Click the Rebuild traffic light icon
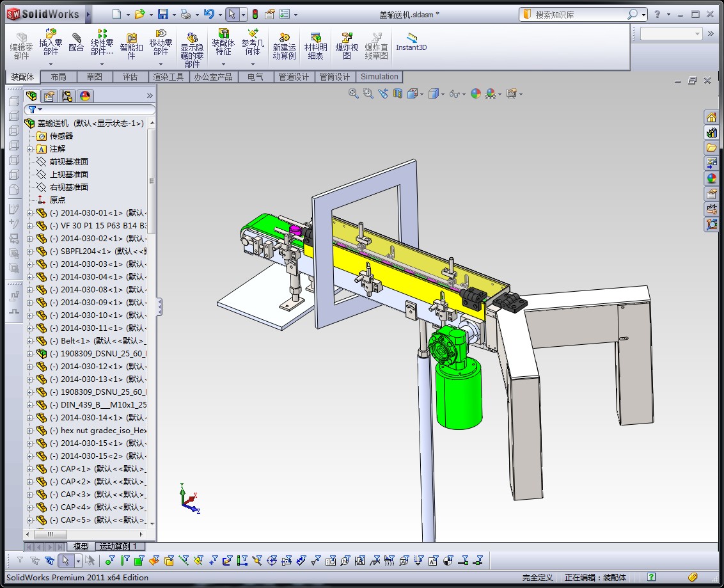The height and width of the screenshot is (588, 724). (255, 14)
